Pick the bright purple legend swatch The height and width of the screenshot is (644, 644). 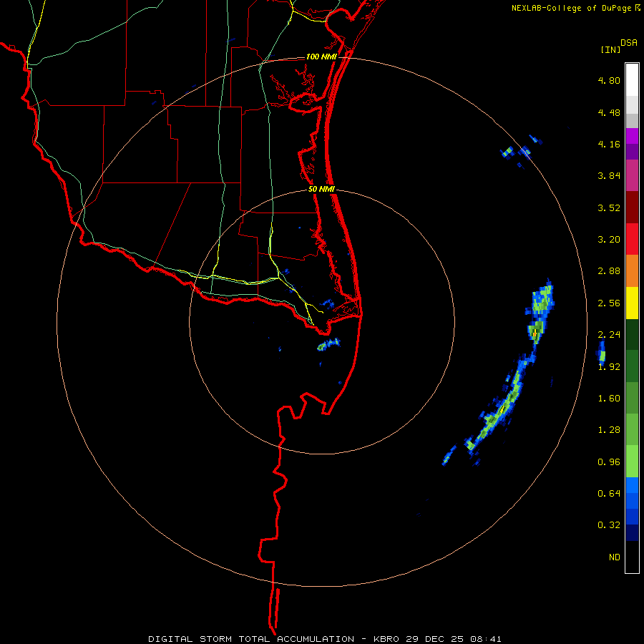[632, 136]
